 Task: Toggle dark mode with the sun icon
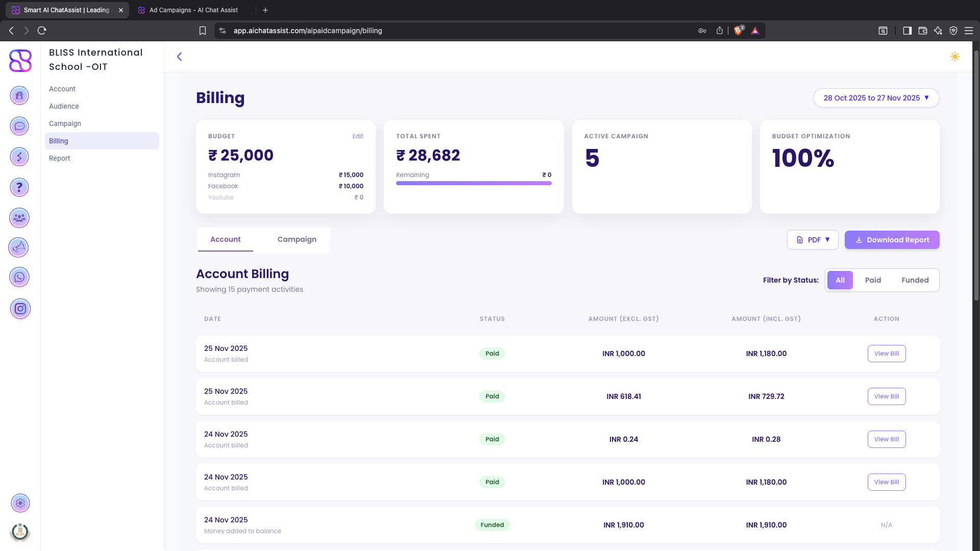955,57
